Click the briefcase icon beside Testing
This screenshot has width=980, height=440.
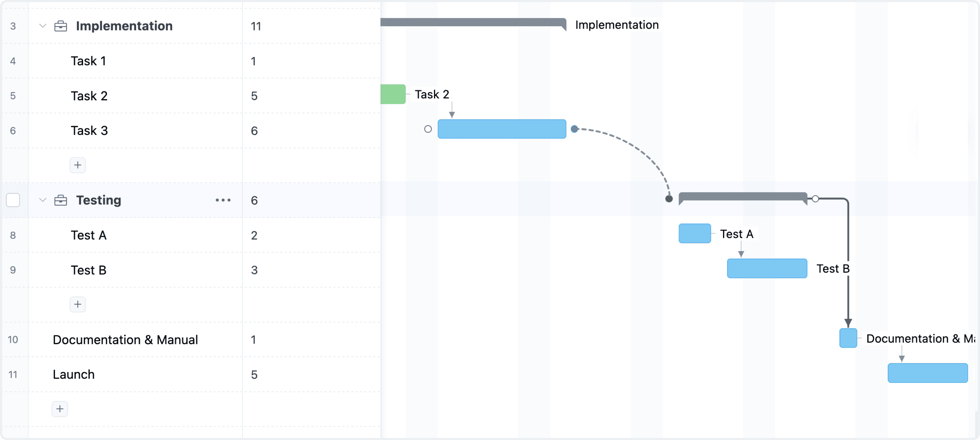(x=60, y=200)
